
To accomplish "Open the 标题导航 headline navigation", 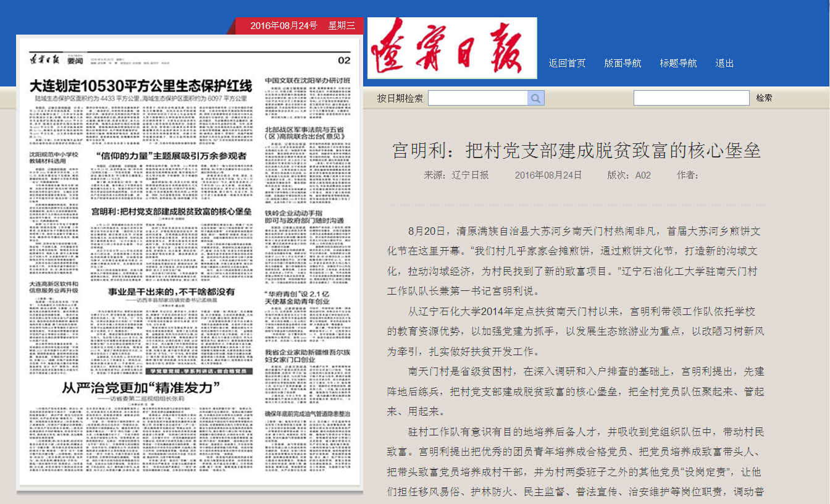I will tap(678, 63).
